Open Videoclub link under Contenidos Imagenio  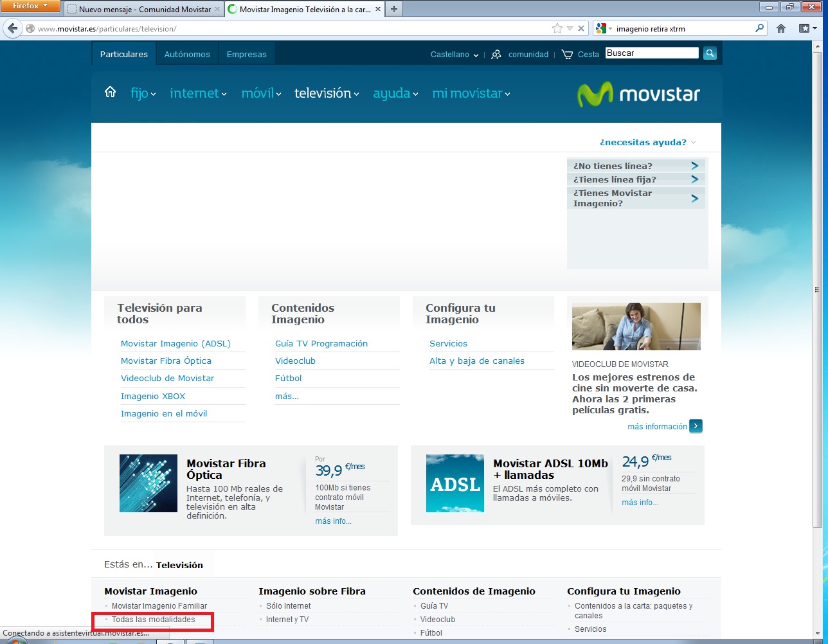pyautogui.click(x=295, y=361)
